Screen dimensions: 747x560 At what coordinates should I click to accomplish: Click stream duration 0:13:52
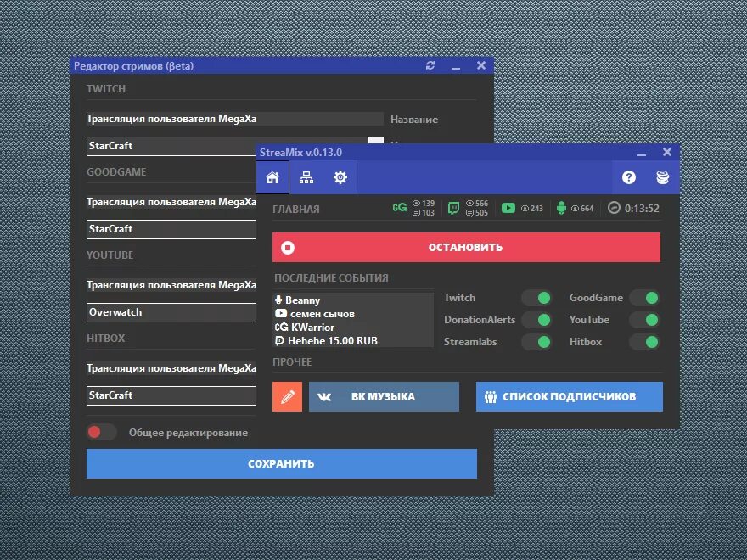coord(642,208)
